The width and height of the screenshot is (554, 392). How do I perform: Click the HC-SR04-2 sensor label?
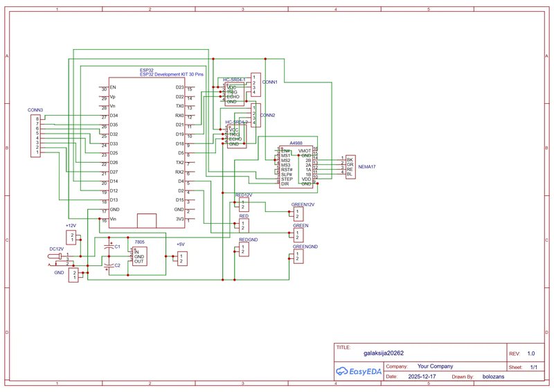236,123
